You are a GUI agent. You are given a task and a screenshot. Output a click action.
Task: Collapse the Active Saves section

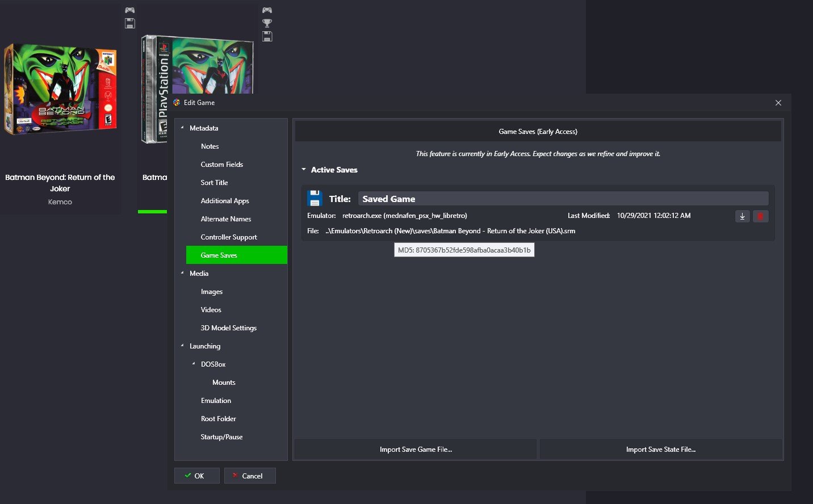click(304, 170)
